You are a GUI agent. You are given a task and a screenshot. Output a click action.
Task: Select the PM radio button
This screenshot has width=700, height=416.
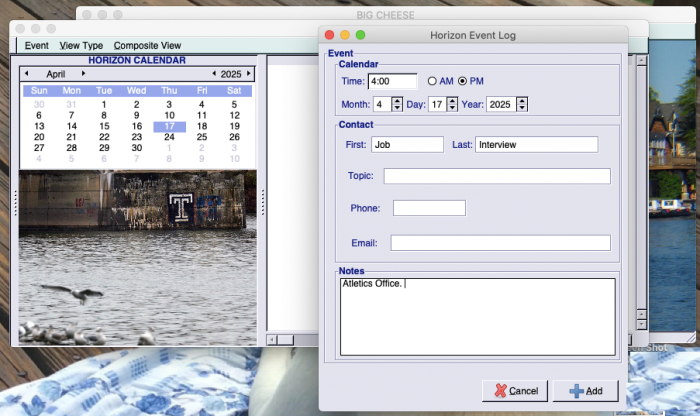click(x=463, y=81)
